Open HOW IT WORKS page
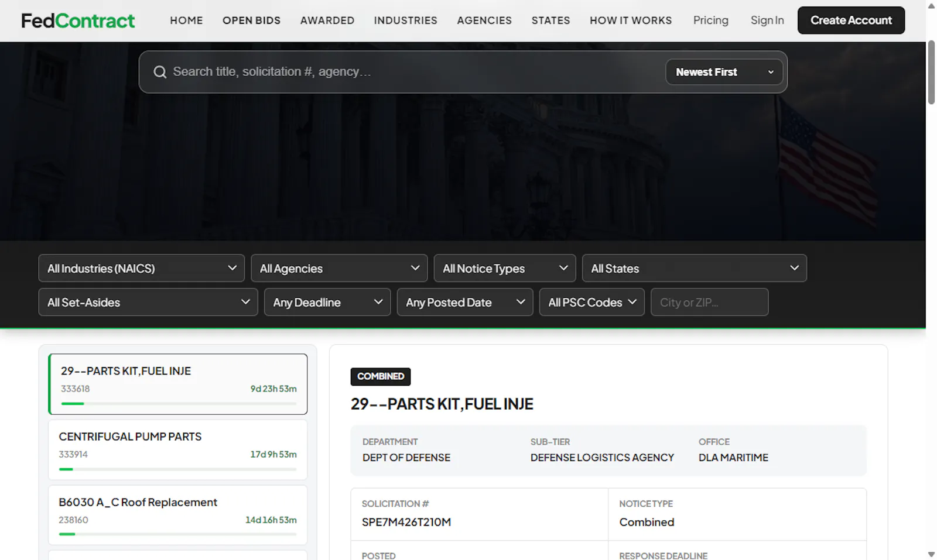Viewport: 937px width, 560px height. [x=631, y=20]
